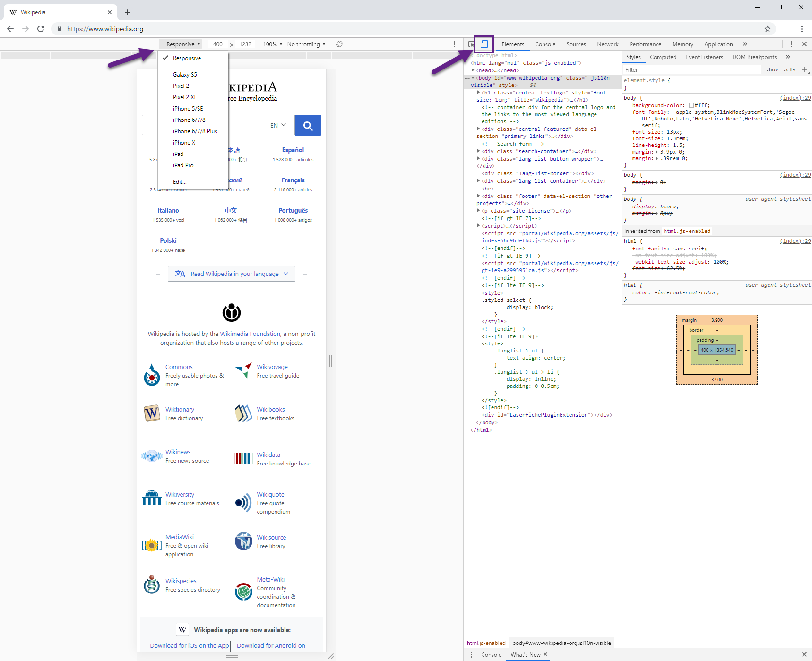Click the forward navigation arrow
Viewport: 812px width, 661px height.
[26, 29]
